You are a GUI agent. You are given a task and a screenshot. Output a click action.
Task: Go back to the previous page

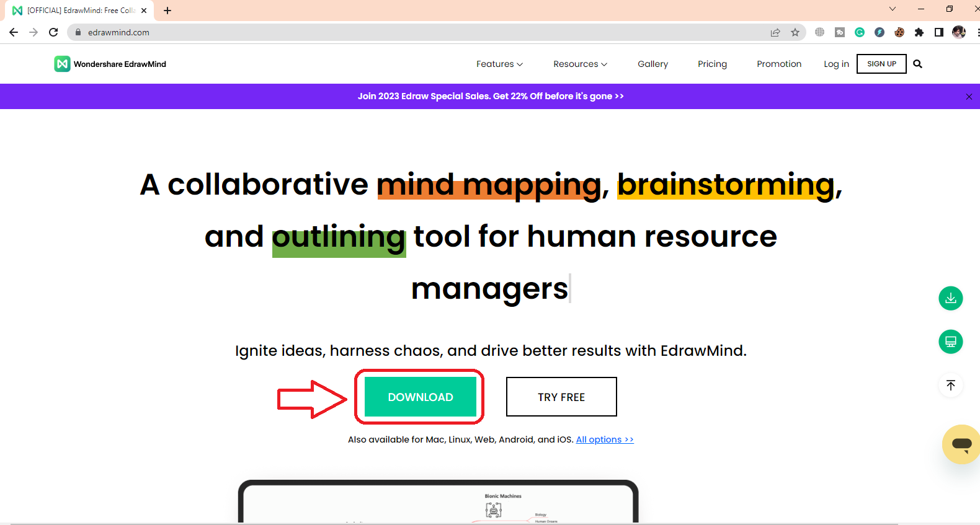tap(14, 32)
